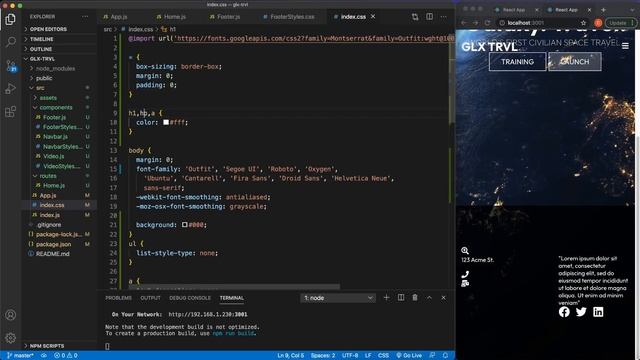Open the hamburger menu on GLX TRVL site
Screen dimensions: 640x360
click(x=625, y=46)
